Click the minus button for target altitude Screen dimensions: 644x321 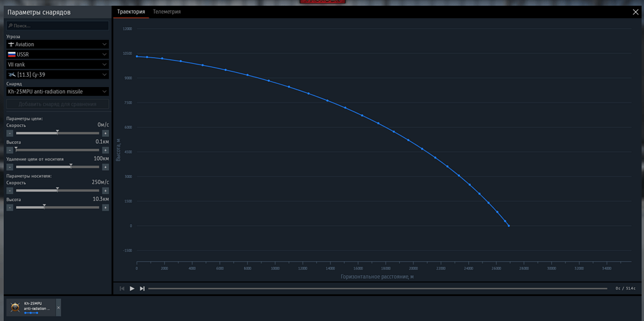click(10, 150)
